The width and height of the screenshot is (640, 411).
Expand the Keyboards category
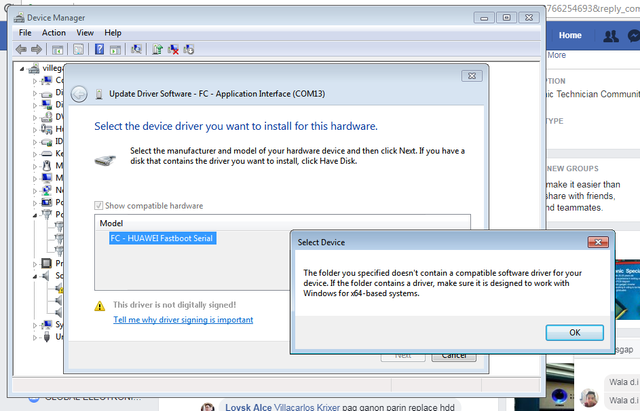[35, 154]
